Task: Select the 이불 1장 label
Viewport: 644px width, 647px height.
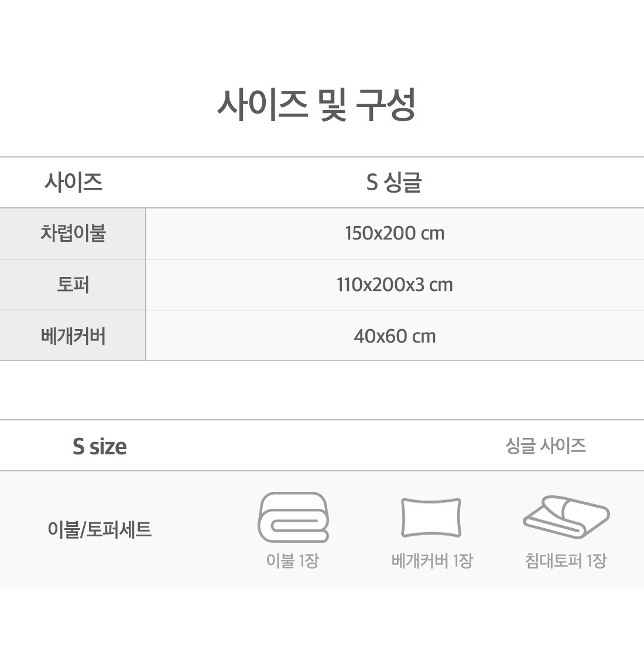Action: [292, 561]
